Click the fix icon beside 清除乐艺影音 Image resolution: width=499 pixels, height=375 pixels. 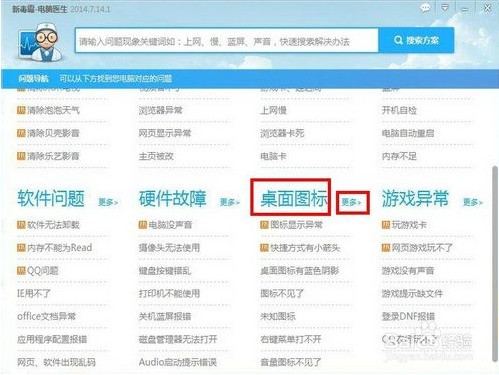[21, 156]
